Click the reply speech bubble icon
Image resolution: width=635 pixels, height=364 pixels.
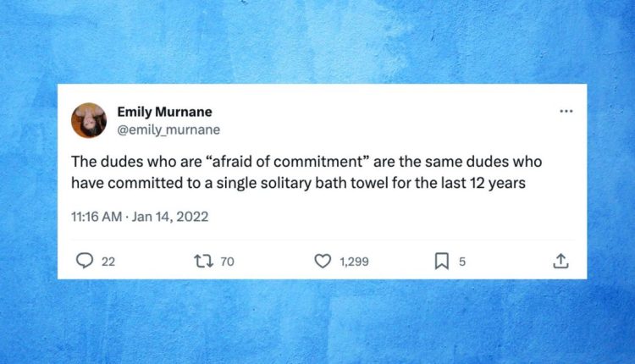pos(85,262)
